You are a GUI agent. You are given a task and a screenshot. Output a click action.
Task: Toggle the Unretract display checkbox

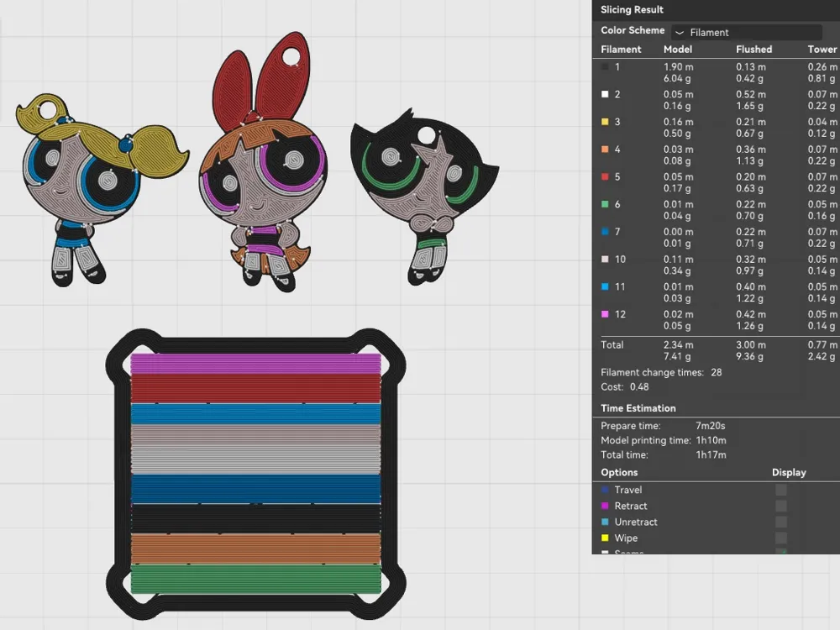[x=781, y=522]
